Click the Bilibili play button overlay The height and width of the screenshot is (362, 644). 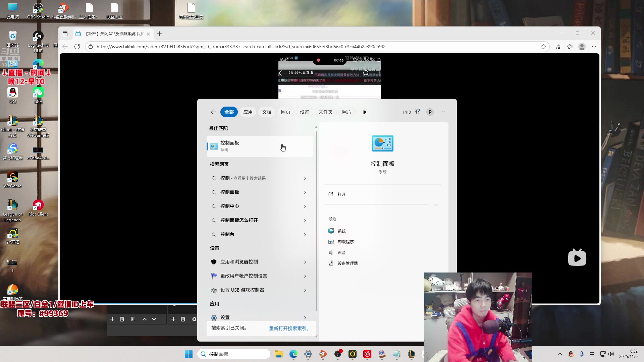click(x=577, y=258)
